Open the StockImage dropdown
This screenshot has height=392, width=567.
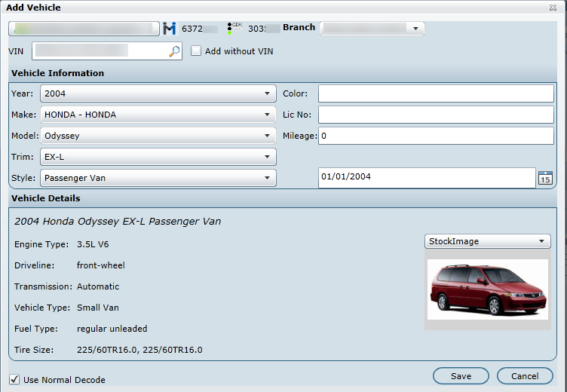(x=487, y=241)
